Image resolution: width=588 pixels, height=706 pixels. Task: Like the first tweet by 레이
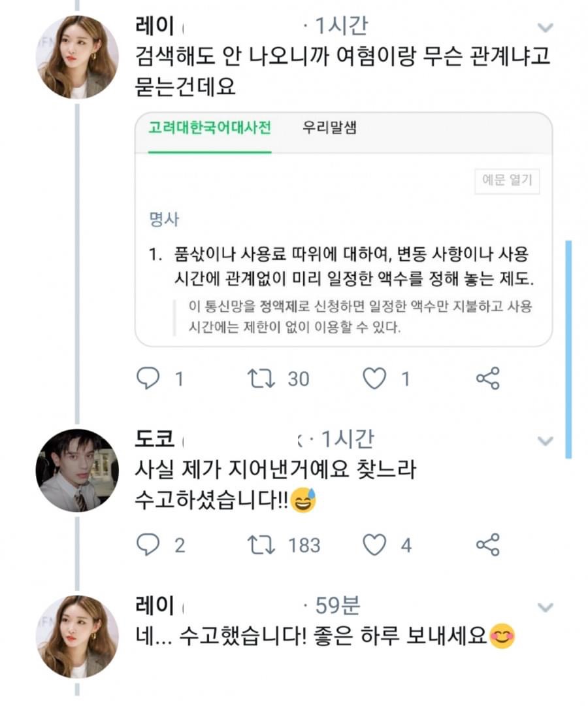click(374, 378)
